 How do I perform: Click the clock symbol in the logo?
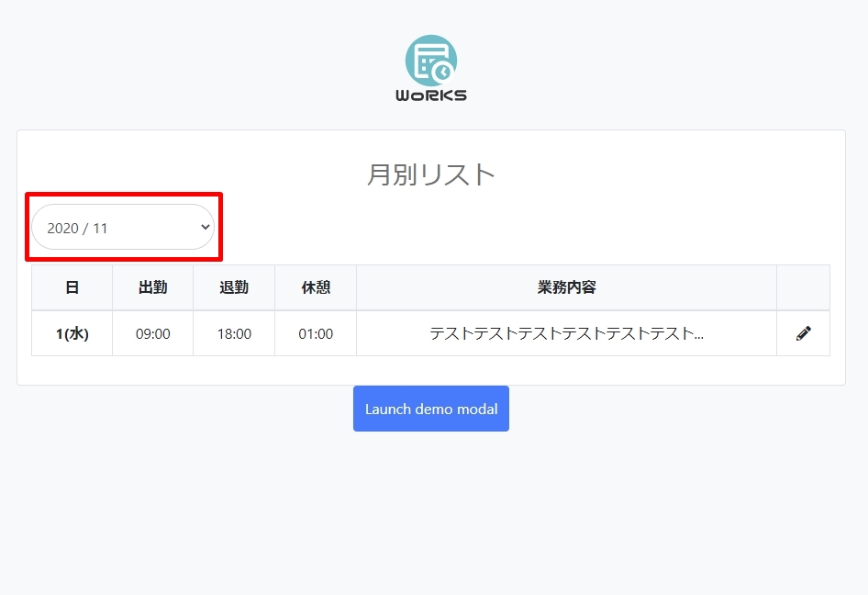click(x=442, y=72)
